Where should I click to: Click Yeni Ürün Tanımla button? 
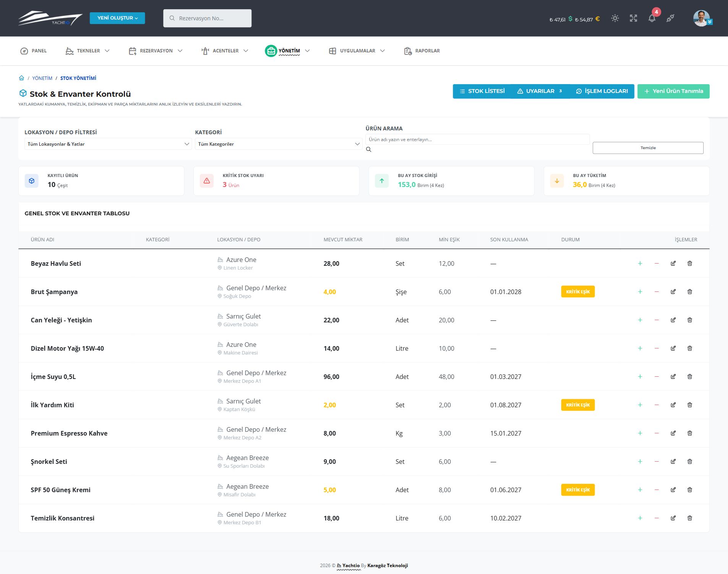point(673,91)
